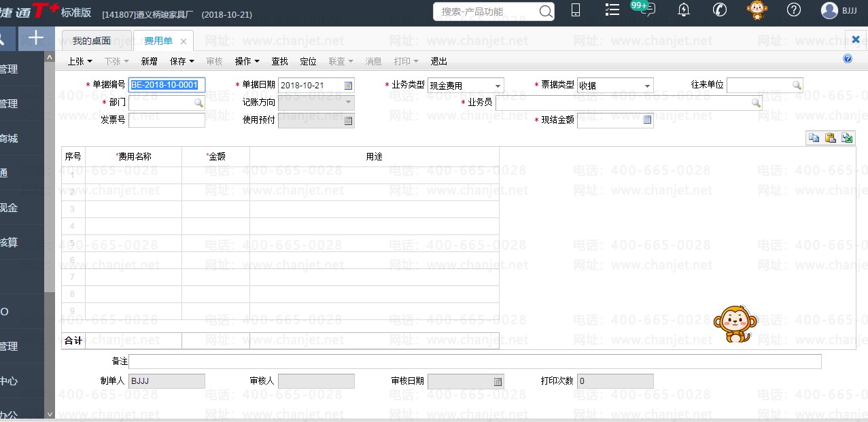Click the sidebar scroll up arrow
Screen dimensions: 868x422
(50, 58)
